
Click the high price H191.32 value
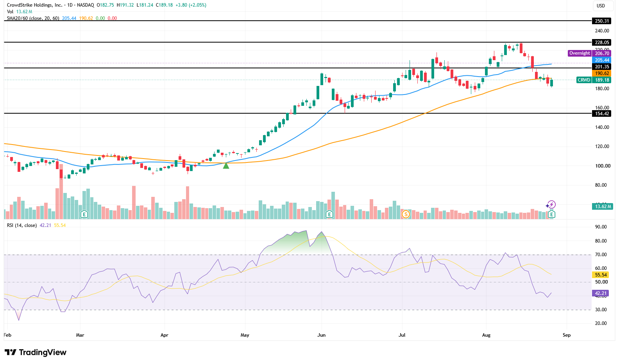pyautogui.click(x=125, y=5)
